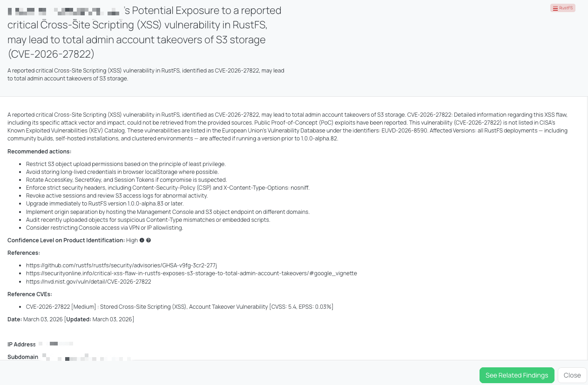Open the securityonline.info article link
The height and width of the screenshot is (385, 588).
tap(191, 273)
